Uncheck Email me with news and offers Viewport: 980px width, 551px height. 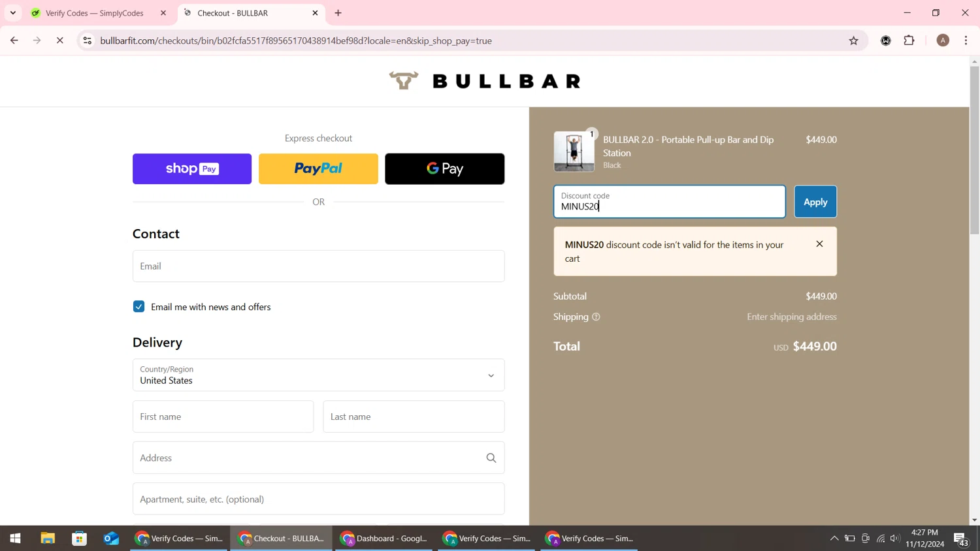(x=139, y=307)
